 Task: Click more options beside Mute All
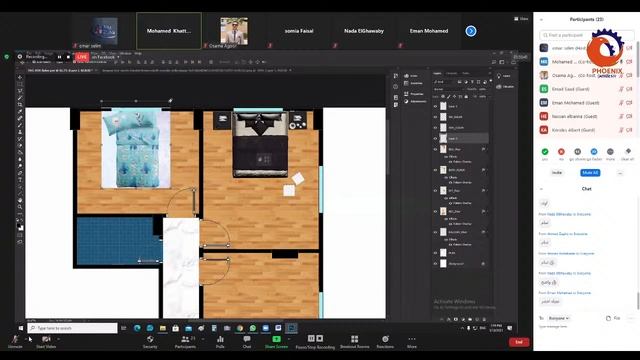[x=620, y=173]
